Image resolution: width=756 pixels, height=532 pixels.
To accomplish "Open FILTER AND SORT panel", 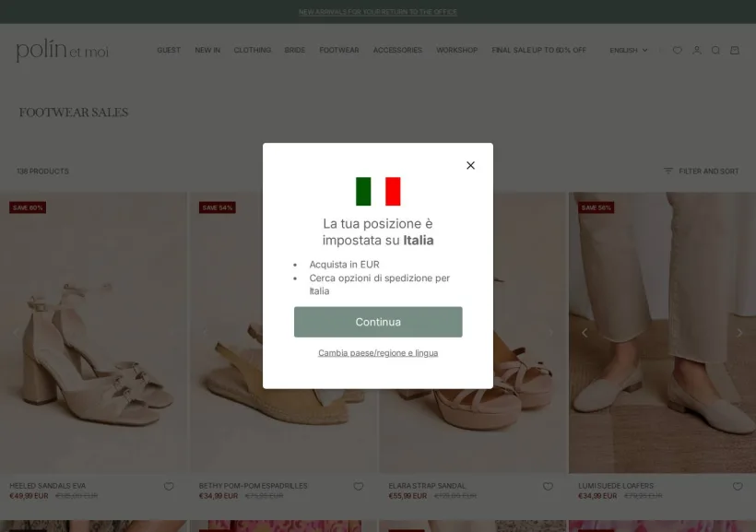I will click(x=702, y=171).
